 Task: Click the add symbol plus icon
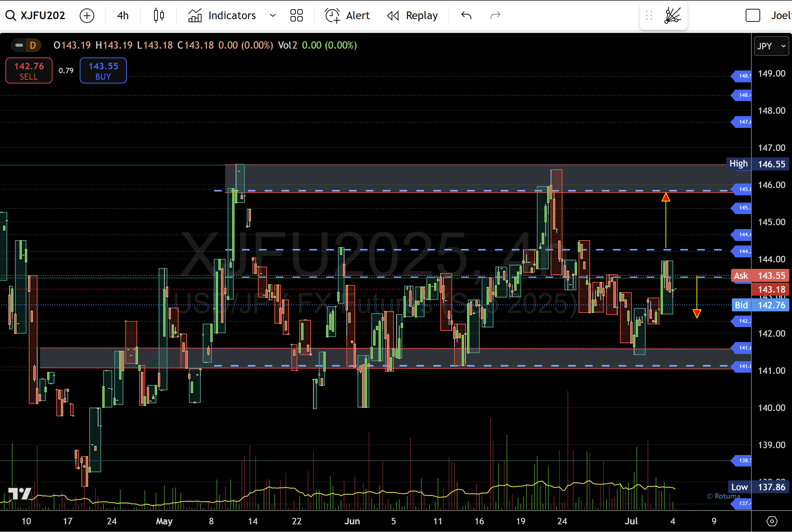coord(87,16)
